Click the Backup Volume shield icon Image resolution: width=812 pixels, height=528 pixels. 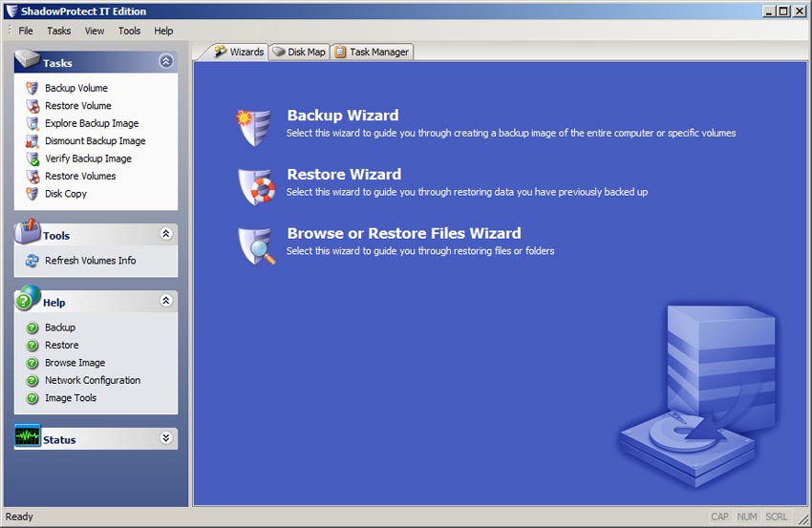32,88
